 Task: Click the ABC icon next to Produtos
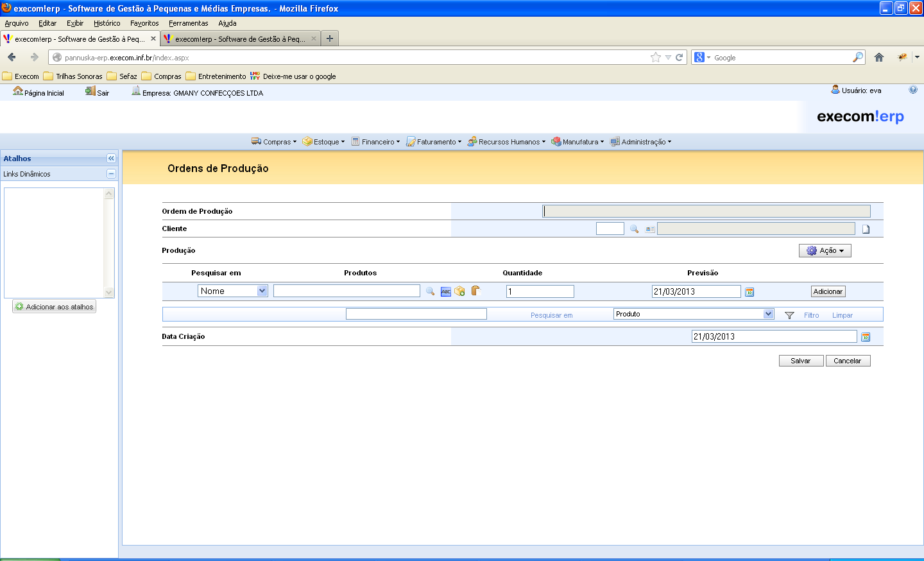tap(446, 291)
